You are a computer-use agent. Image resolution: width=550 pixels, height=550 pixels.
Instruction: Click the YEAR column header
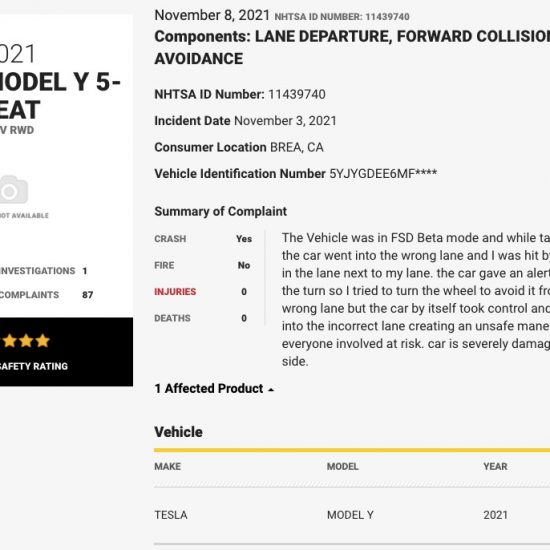coord(495,467)
